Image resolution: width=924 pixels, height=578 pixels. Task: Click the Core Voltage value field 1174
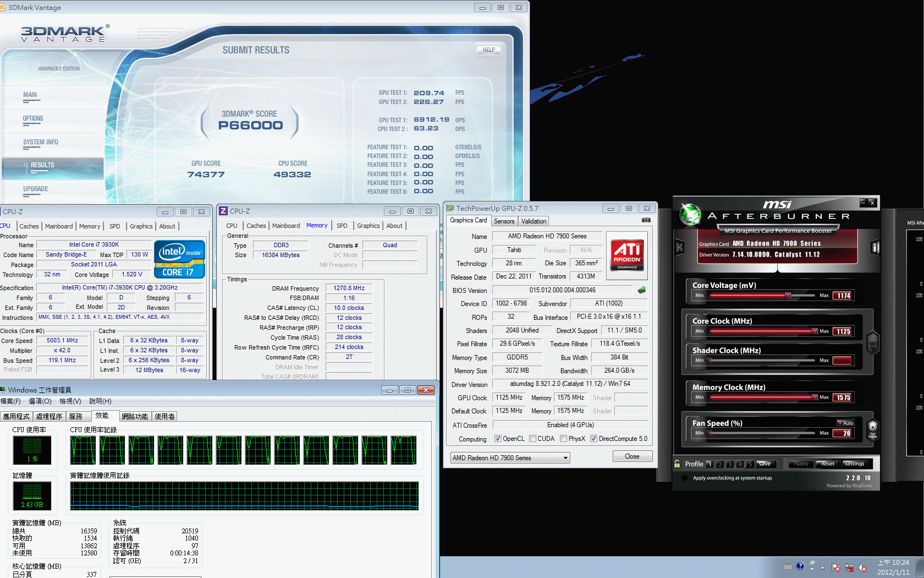[x=843, y=296]
